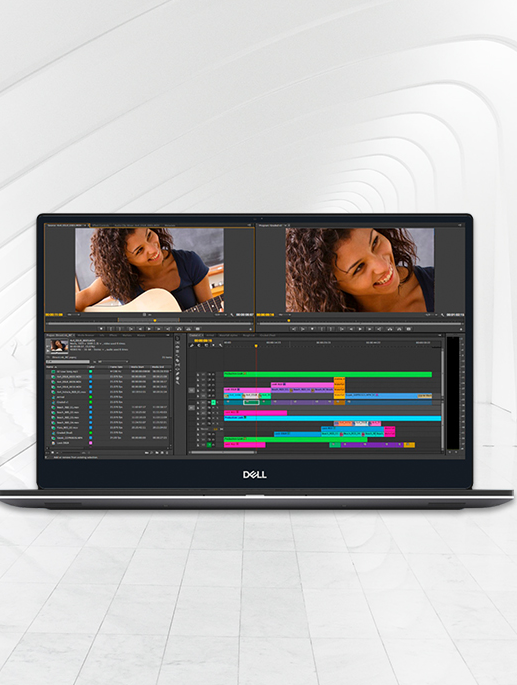Select the Razor tool in tools panel
The height and width of the screenshot is (685, 517).
177,360
